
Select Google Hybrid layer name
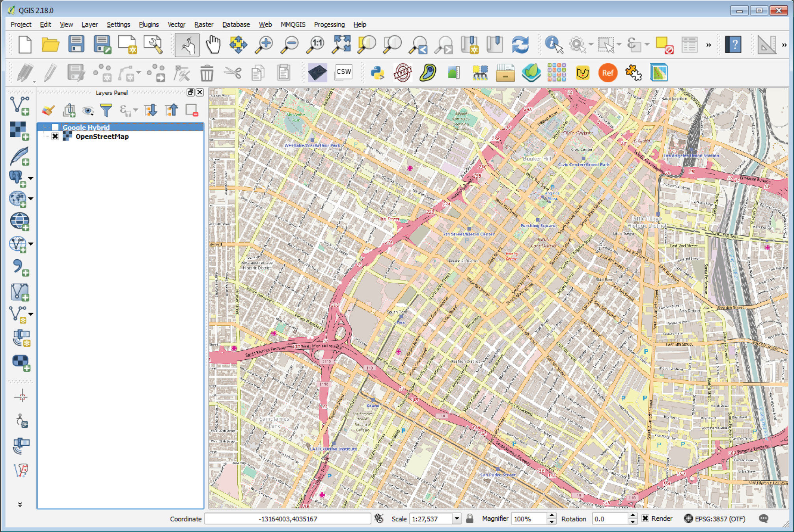(x=86, y=127)
